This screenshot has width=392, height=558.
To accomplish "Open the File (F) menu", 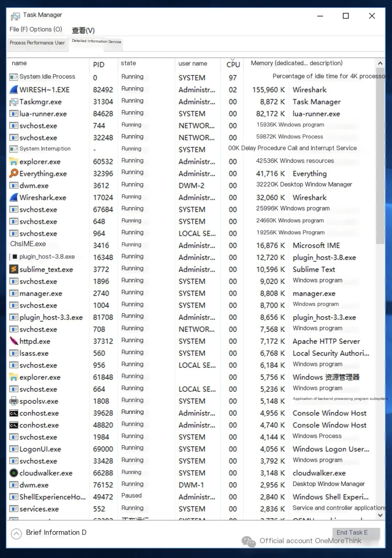I will 19,29.
